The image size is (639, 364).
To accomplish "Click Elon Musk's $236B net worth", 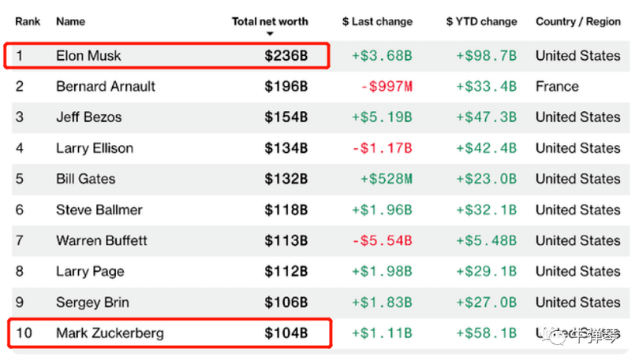I will click(x=286, y=56).
